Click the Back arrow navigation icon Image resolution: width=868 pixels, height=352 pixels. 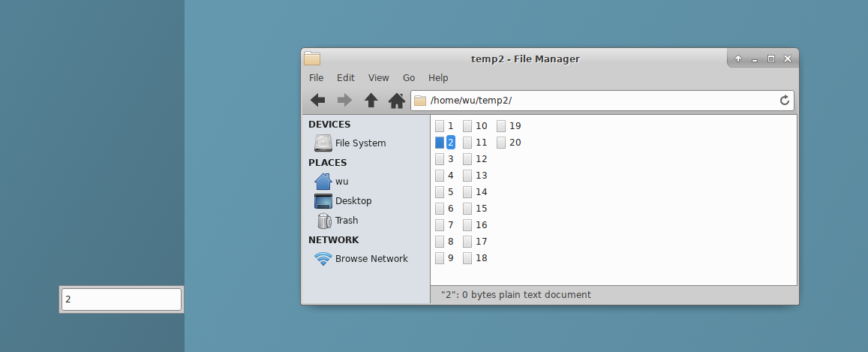click(x=317, y=101)
